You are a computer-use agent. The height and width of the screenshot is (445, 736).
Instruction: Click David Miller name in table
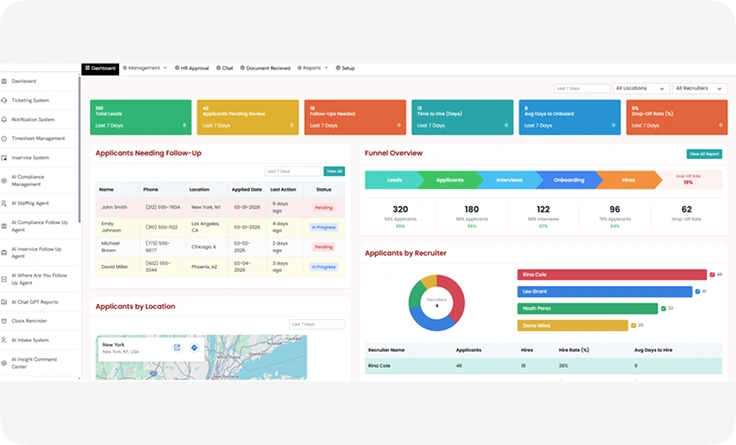click(115, 267)
